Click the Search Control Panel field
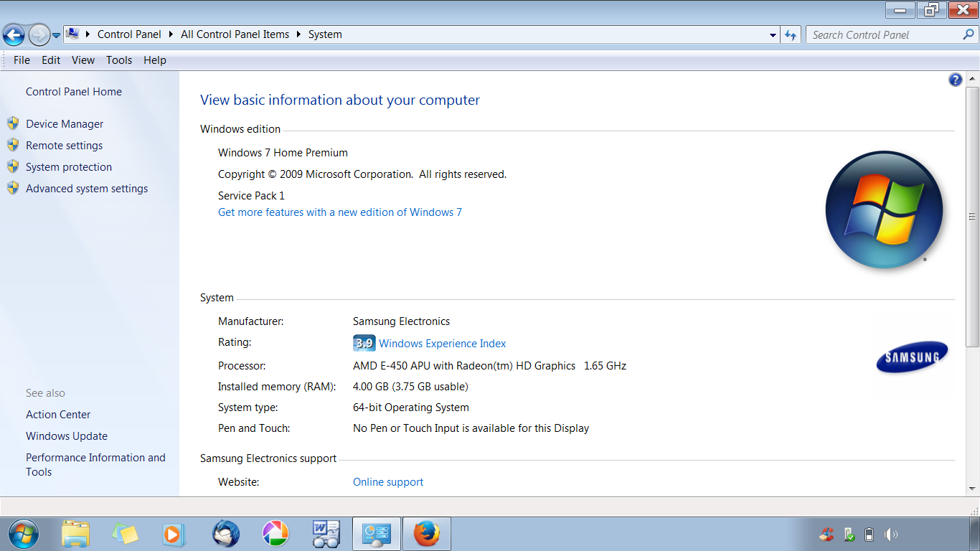Viewport: 980px width, 551px height. coord(882,34)
